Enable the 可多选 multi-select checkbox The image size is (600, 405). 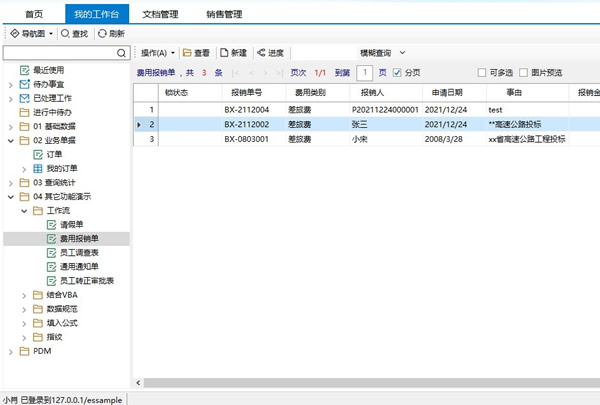(x=482, y=72)
